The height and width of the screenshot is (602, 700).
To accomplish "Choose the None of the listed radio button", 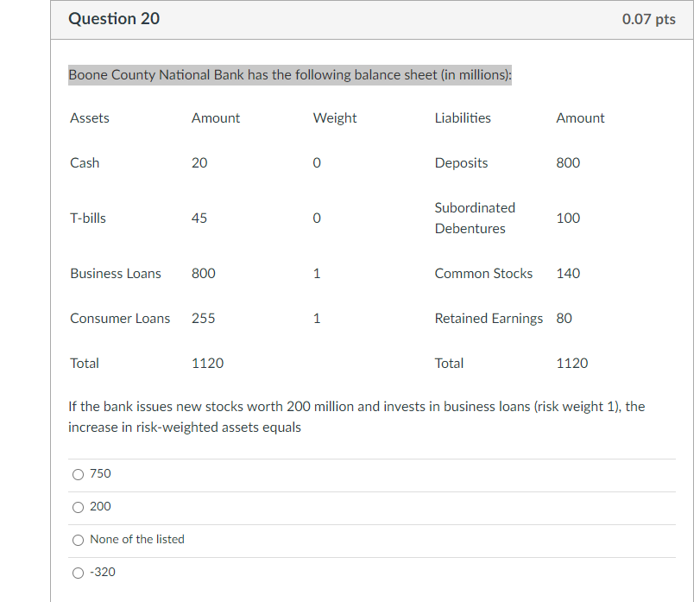I will pyautogui.click(x=79, y=540).
